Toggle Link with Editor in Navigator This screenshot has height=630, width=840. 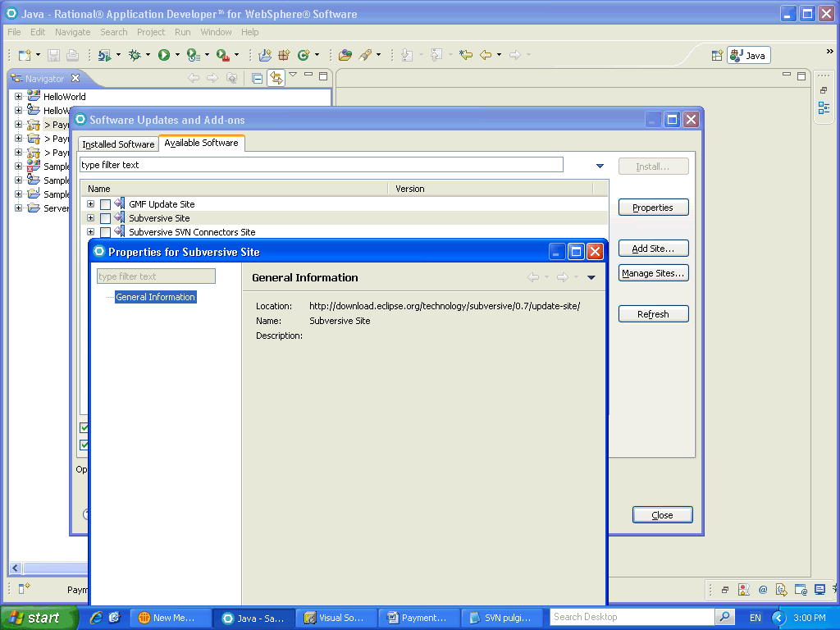tap(276, 78)
